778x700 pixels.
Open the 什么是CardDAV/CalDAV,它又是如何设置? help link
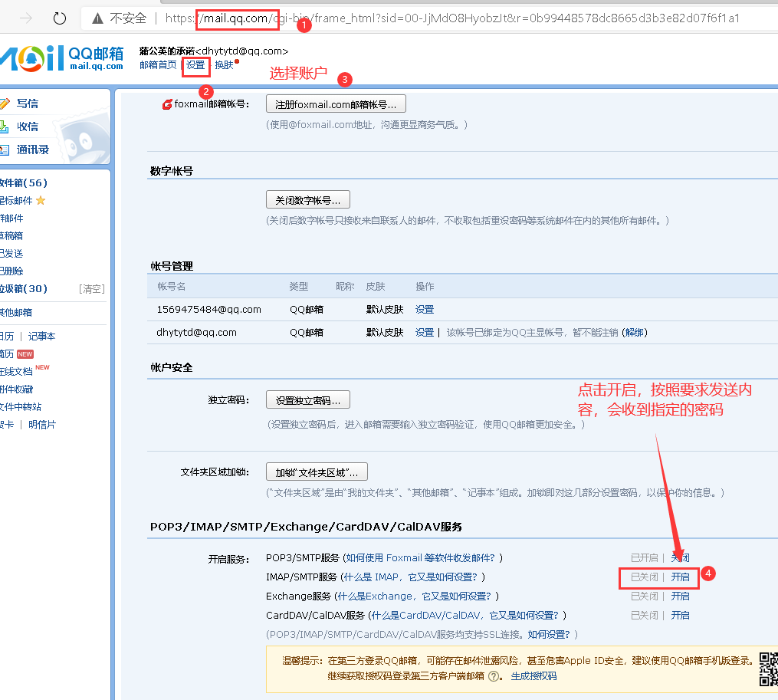click(465, 615)
